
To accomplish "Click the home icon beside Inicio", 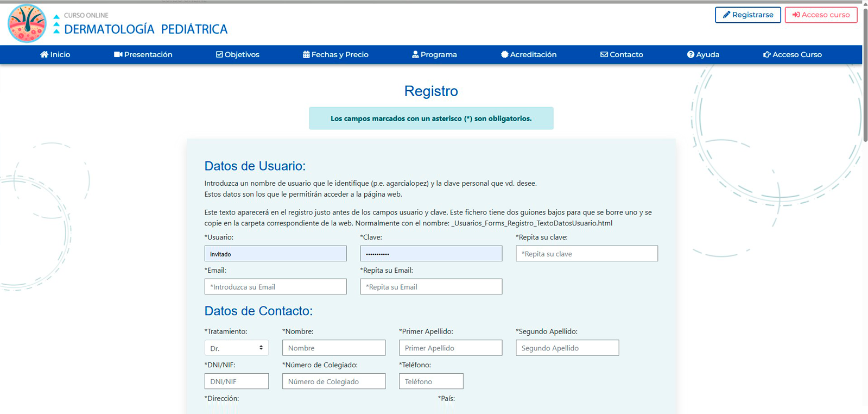I will [44, 54].
